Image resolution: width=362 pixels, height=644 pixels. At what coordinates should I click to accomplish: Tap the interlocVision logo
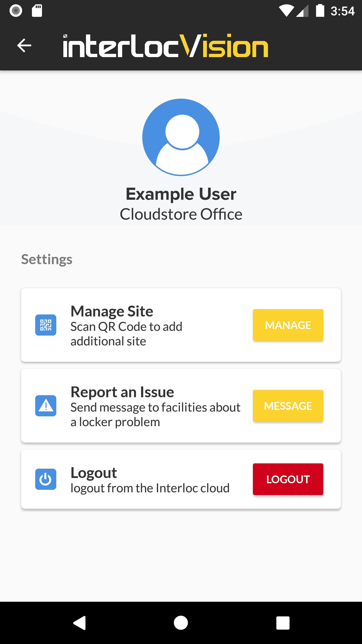165,46
